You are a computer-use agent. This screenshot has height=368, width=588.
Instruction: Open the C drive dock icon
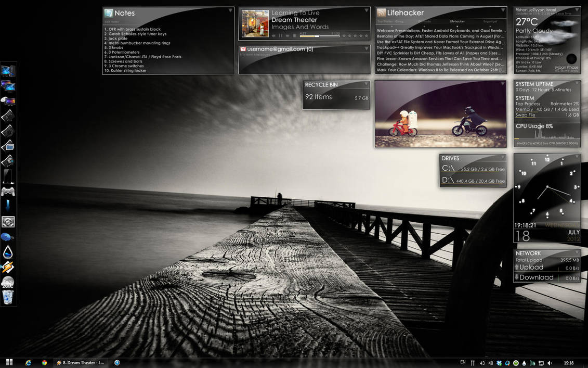click(8, 116)
